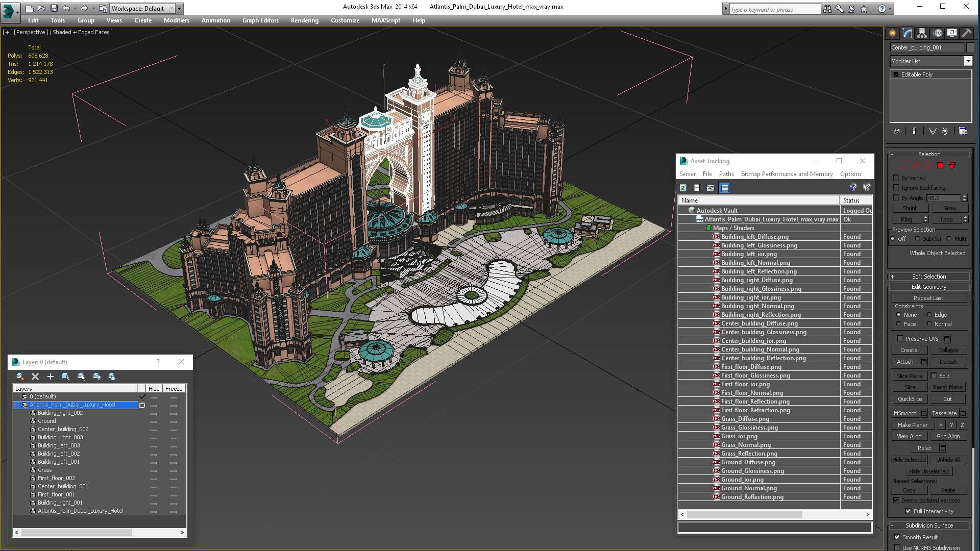The image size is (980, 551).
Task: Select Edge constraint radio button
Action: (929, 315)
